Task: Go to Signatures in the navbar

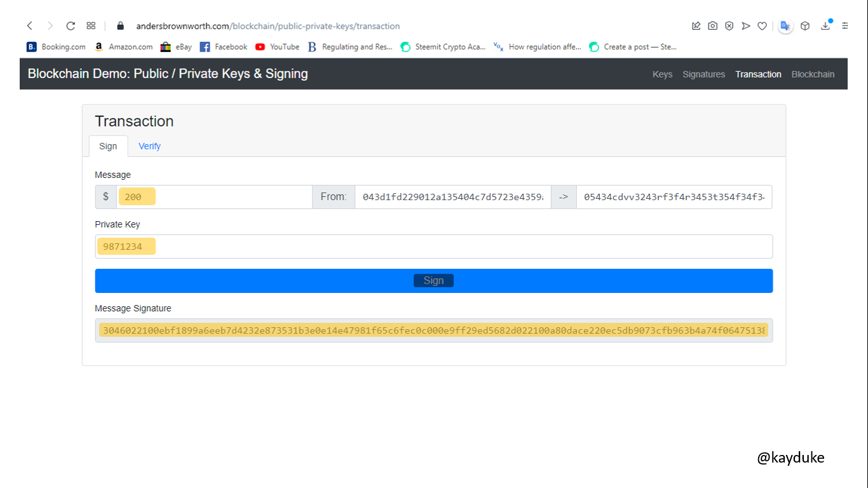Action: 703,74
